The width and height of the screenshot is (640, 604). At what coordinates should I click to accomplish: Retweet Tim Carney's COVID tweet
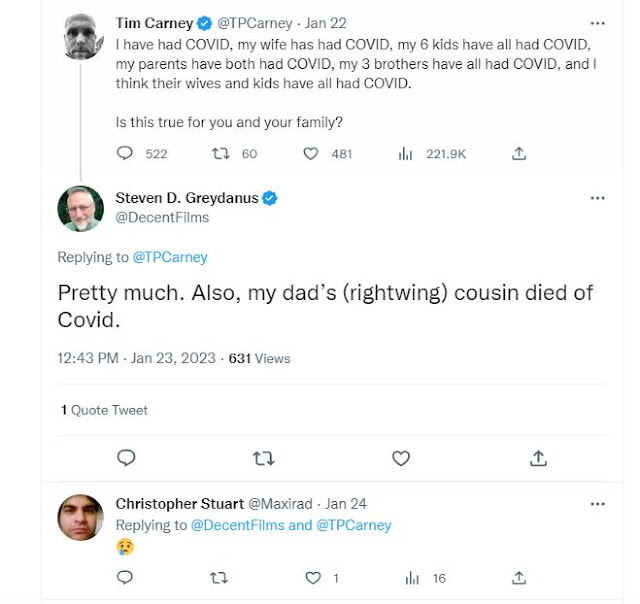click(221, 154)
